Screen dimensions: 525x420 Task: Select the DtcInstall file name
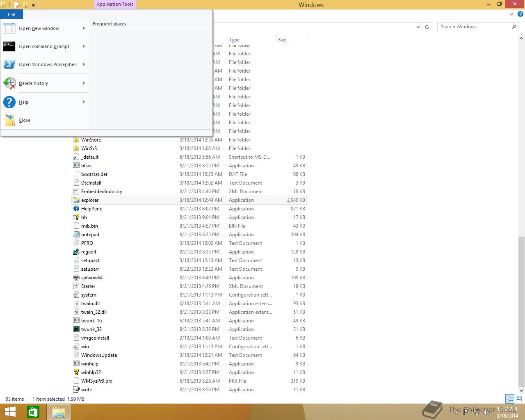(91, 183)
